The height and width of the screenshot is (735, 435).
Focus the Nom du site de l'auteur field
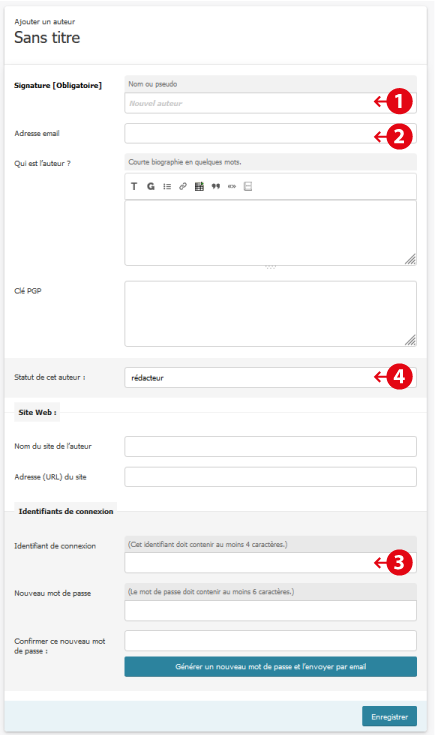click(x=270, y=447)
